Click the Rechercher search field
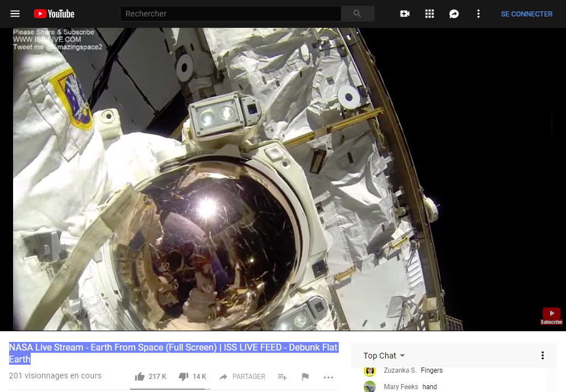Screen dimensions: 566x392 coord(230,14)
